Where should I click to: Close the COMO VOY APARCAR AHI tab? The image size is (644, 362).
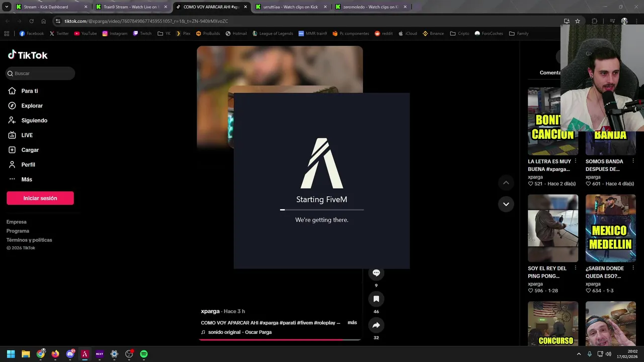coord(246,7)
